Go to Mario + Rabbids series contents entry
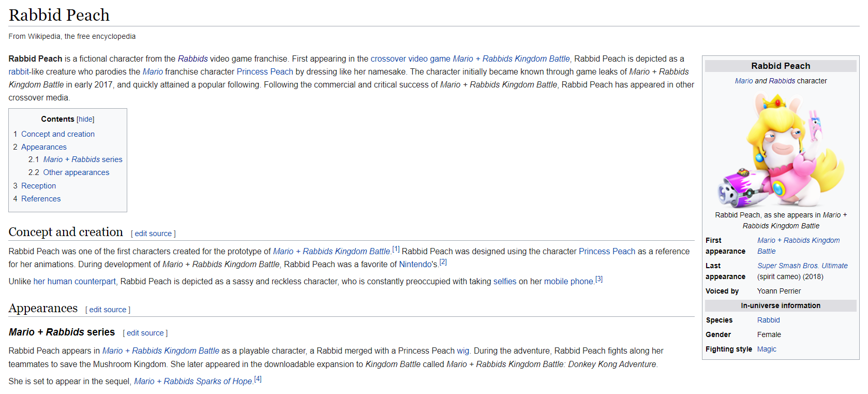The width and height of the screenshot is (868, 394). 83,159
